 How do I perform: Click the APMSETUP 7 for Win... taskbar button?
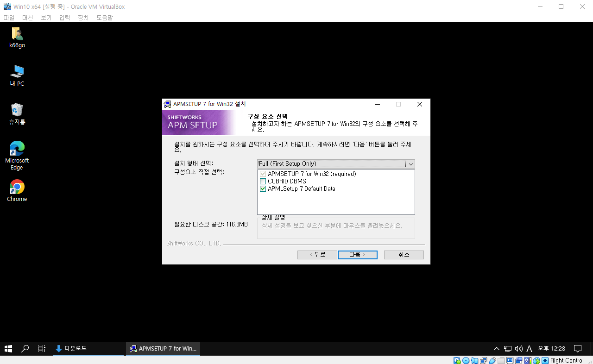pyautogui.click(x=163, y=349)
